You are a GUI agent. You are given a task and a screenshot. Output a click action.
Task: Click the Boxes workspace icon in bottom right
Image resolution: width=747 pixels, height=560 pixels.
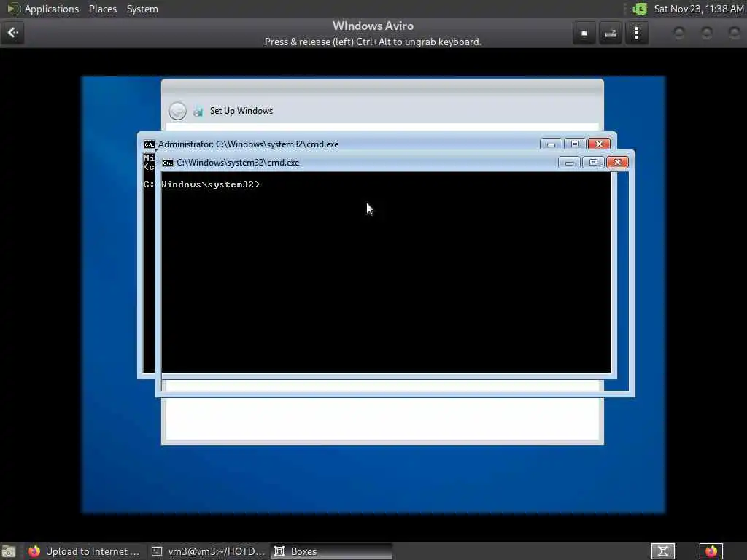[x=662, y=551]
